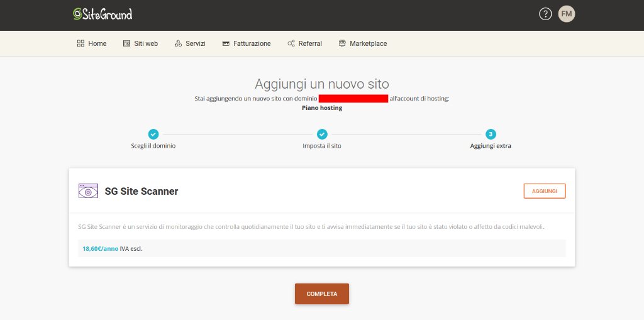Open the Siti web menu item

pos(140,43)
